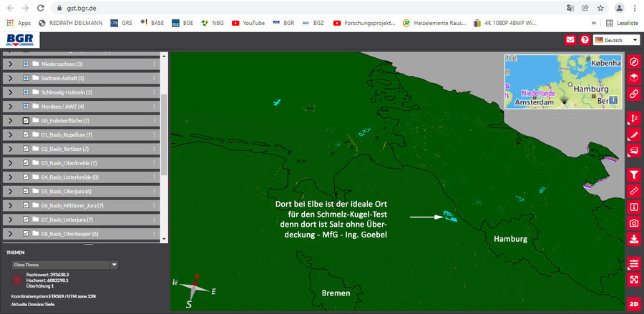This screenshot has width=644, height=314.
Task: Uncheck the 00_Erdoberfläche layer checkbox
Action: coord(26,120)
